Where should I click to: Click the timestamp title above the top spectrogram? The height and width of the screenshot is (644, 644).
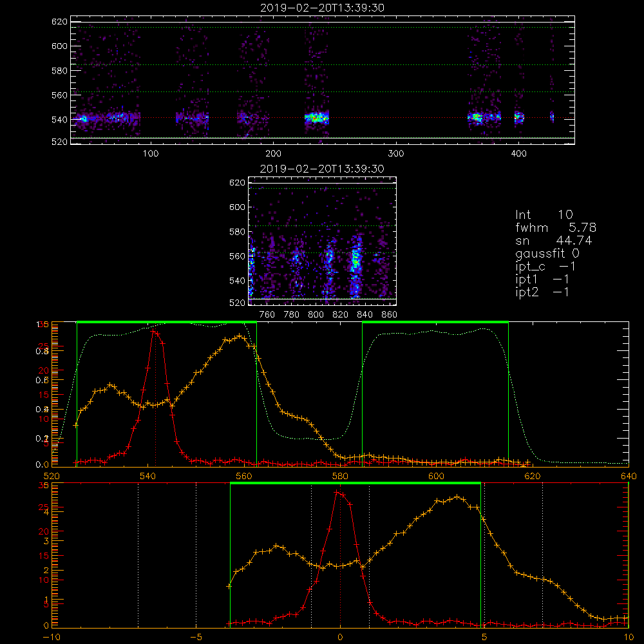(323, 8)
